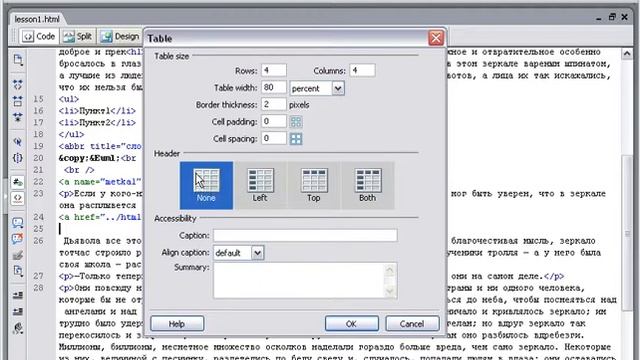Click the Table width value field

click(x=273, y=87)
